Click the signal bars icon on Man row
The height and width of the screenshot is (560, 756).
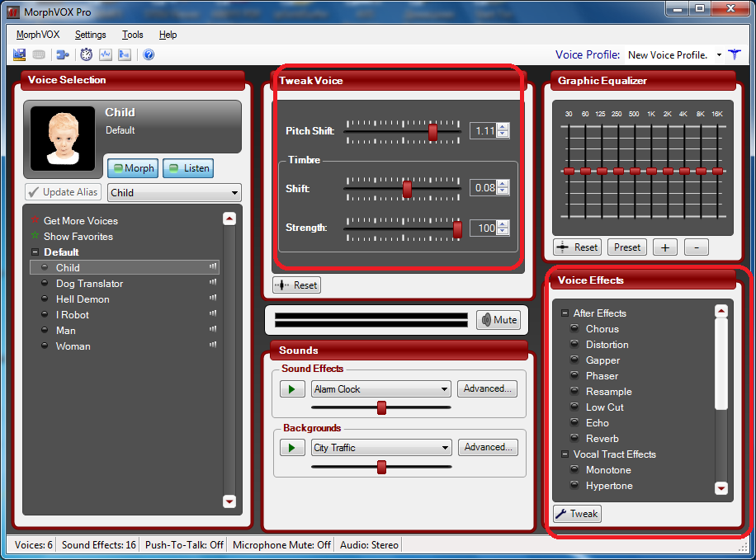coord(213,329)
